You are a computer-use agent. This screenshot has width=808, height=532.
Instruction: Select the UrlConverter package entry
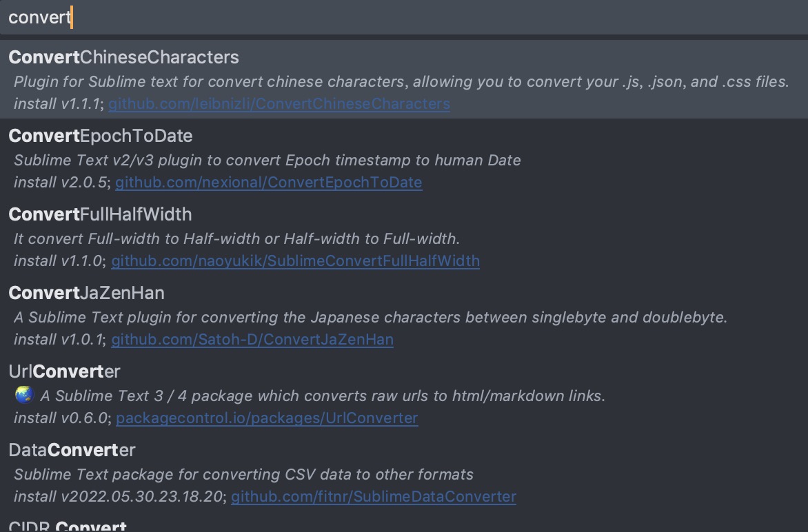coord(404,393)
